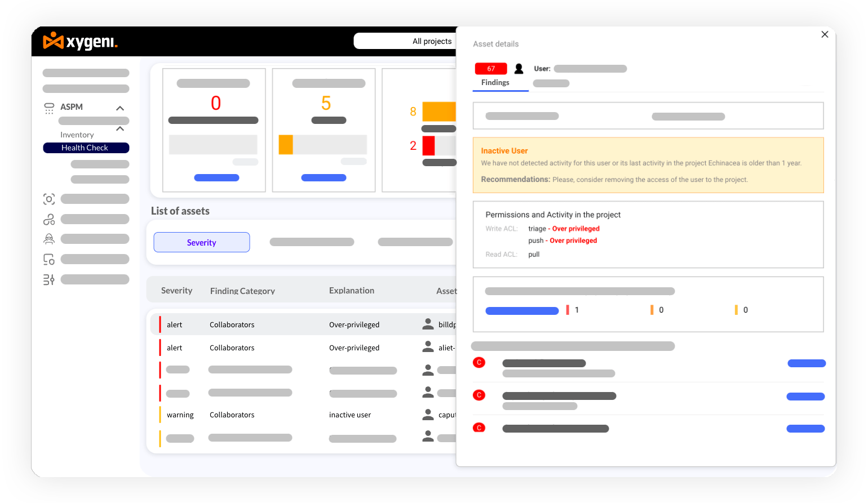Click the sliders settings sidebar icon
Image resolution: width=868 pixels, height=503 pixels.
[49, 279]
